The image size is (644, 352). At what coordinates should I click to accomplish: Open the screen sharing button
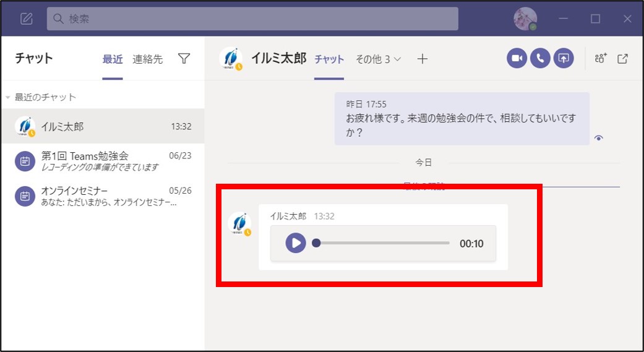pyautogui.click(x=563, y=58)
